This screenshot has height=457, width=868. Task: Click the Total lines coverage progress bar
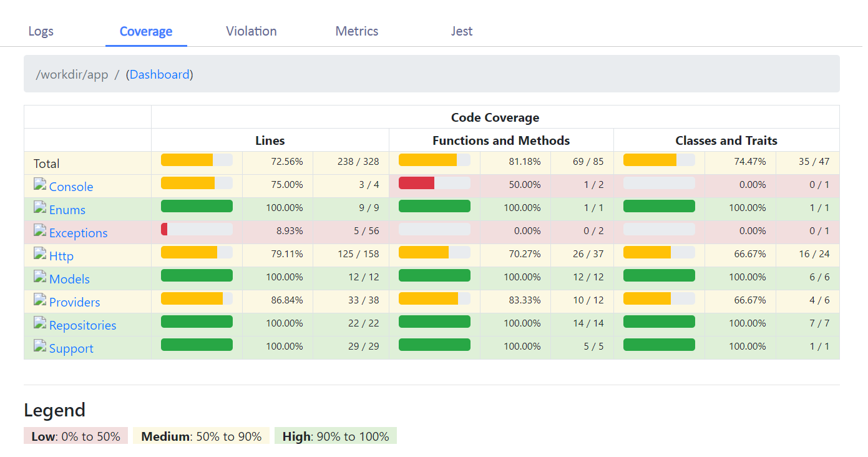pyautogui.click(x=197, y=160)
